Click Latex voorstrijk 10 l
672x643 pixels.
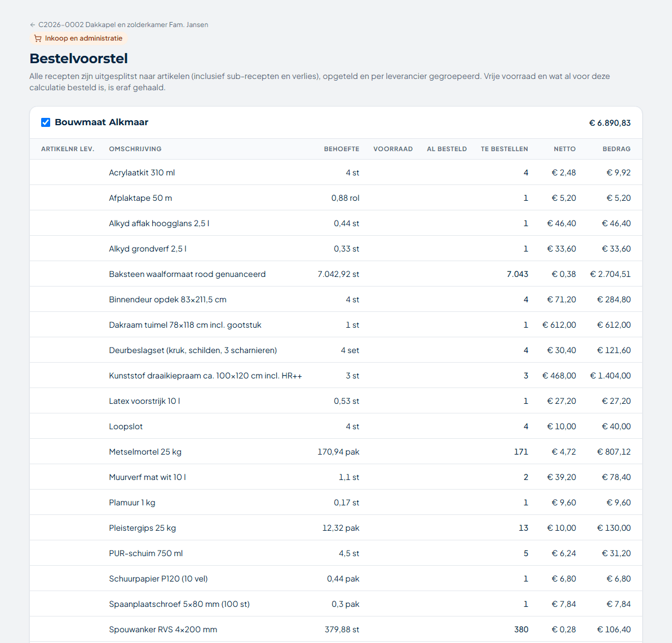(144, 401)
